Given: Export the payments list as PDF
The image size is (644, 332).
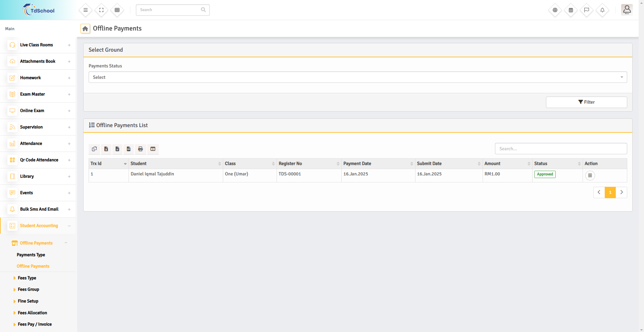Looking at the screenshot, I should click(129, 149).
